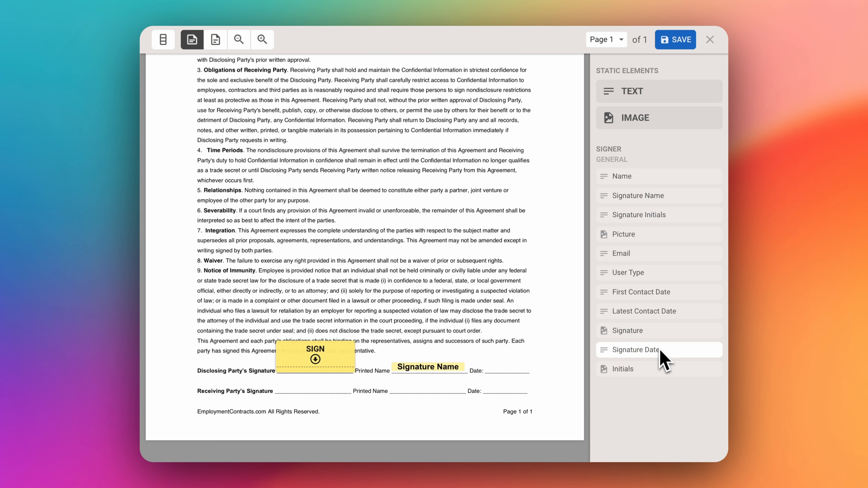Click the blue SAVE button

click(675, 39)
